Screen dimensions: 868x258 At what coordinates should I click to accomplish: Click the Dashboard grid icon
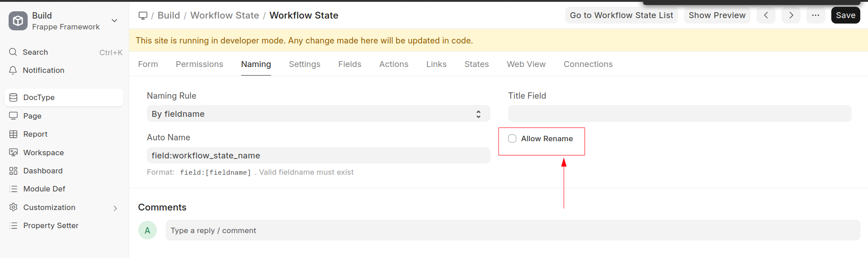14,171
